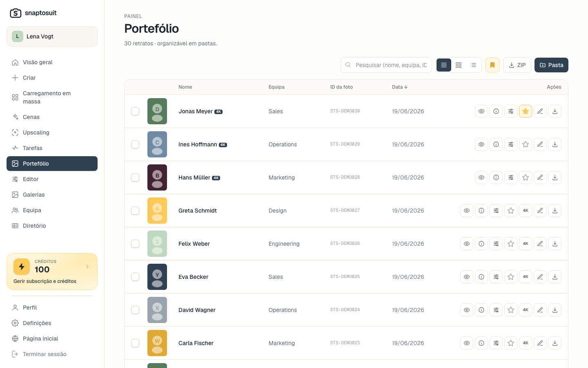Select the Carla Fischer row checkbox
Image resolution: width=588 pixels, height=368 pixels.
135,343
